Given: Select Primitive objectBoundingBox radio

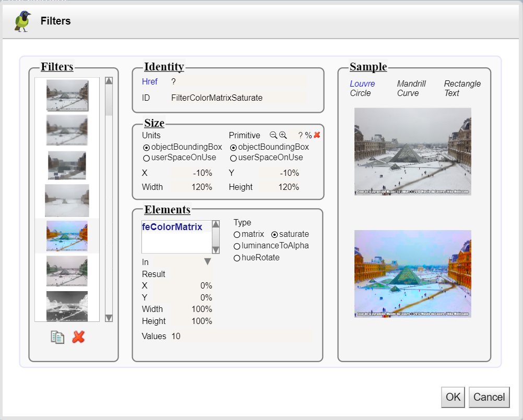Looking at the screenshot, I should click(233, 147).
